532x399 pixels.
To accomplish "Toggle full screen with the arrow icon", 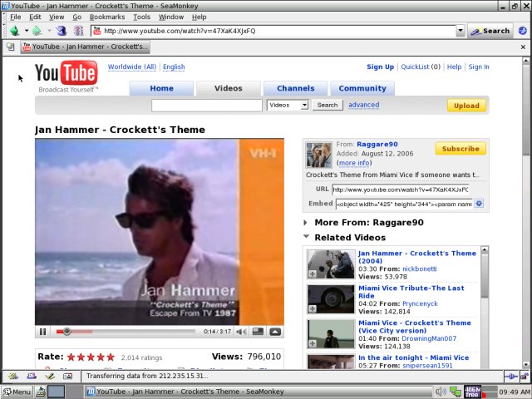I will pos(275,332).
